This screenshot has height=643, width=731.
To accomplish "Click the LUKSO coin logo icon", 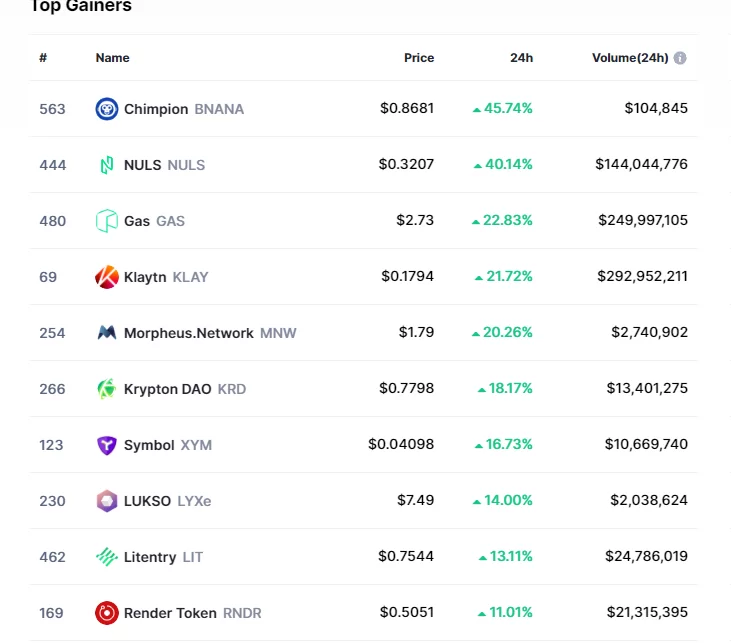I will (107, 501).
